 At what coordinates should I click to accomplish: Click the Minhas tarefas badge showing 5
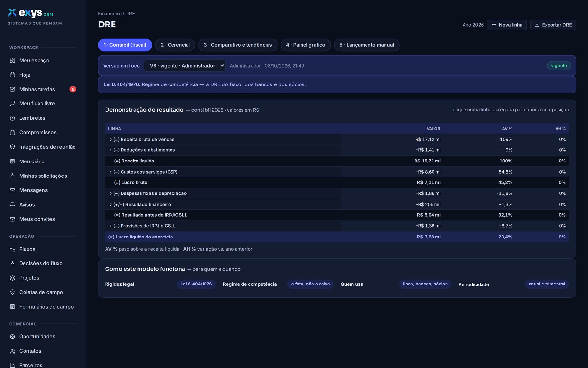73,89
